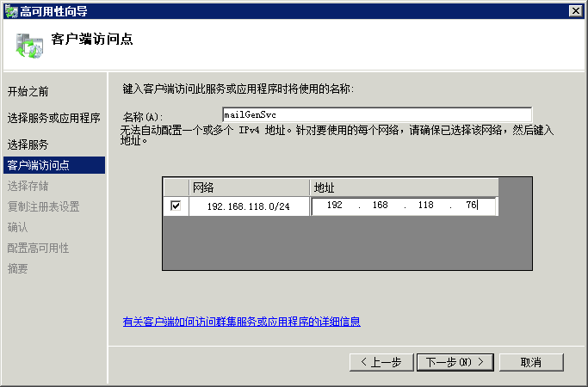Screen dimensions: 588x387
Task: Click the second octet 168 in address field
Action: pyautogui.click(x=380, y=205)
